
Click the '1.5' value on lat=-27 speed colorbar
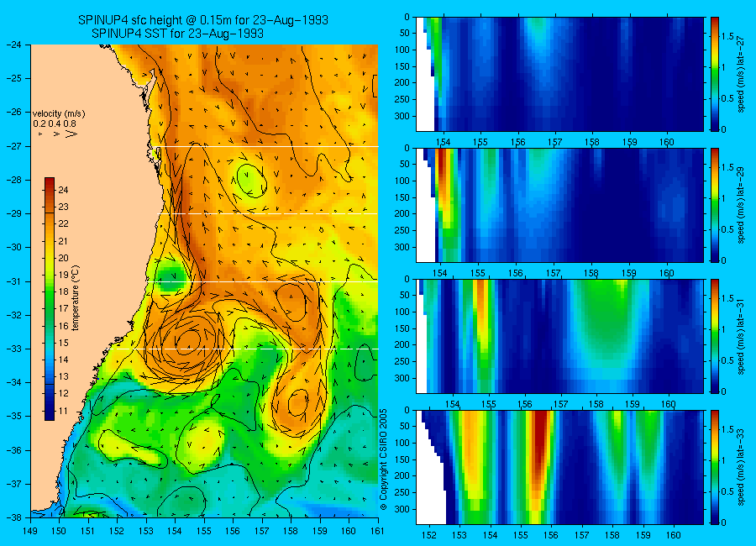(x=728, y=37)
